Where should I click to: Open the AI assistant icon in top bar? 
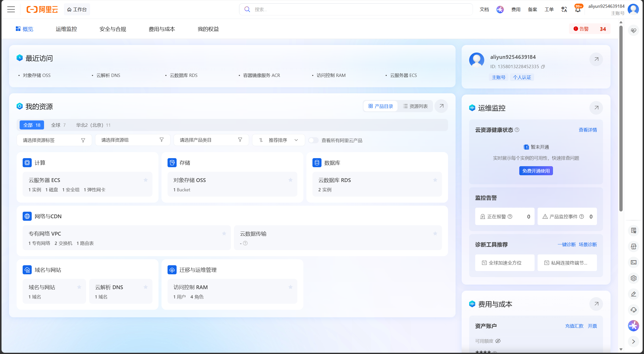point(500,10)
